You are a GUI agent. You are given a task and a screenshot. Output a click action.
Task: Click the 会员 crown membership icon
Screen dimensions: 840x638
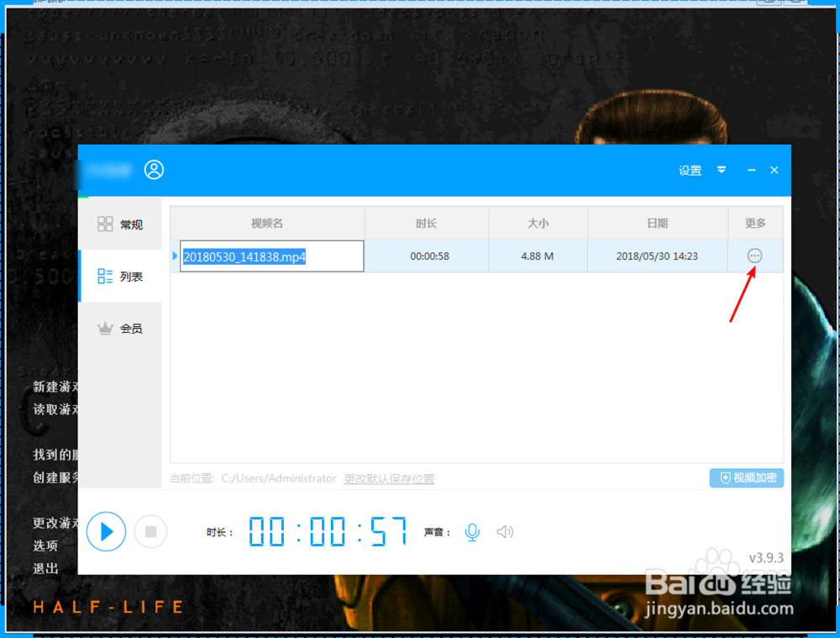click(105, 328)
